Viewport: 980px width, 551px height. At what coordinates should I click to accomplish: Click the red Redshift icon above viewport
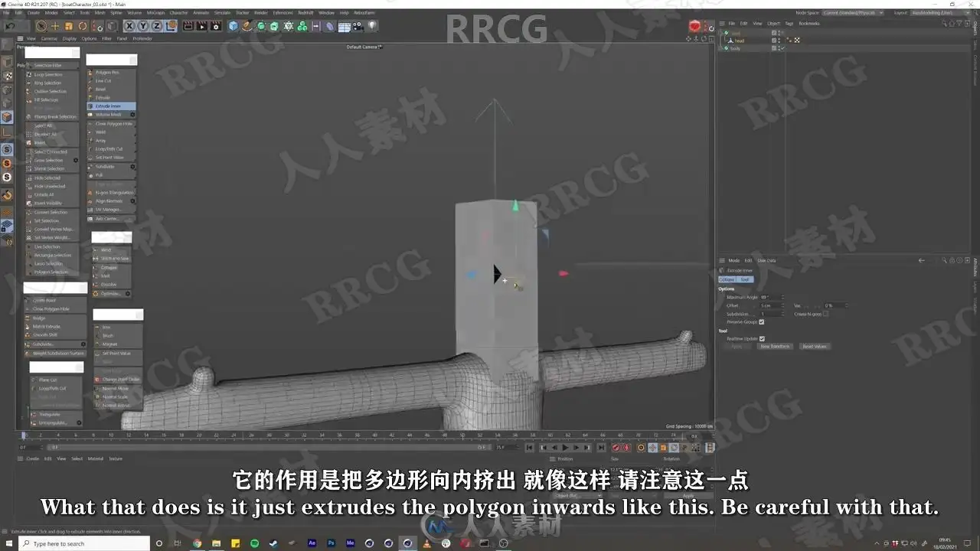[x=694, y=26]
